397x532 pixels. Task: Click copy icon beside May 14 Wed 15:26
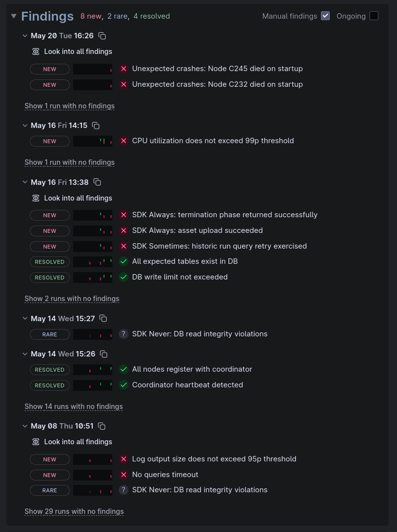click(x=104, y=354)
